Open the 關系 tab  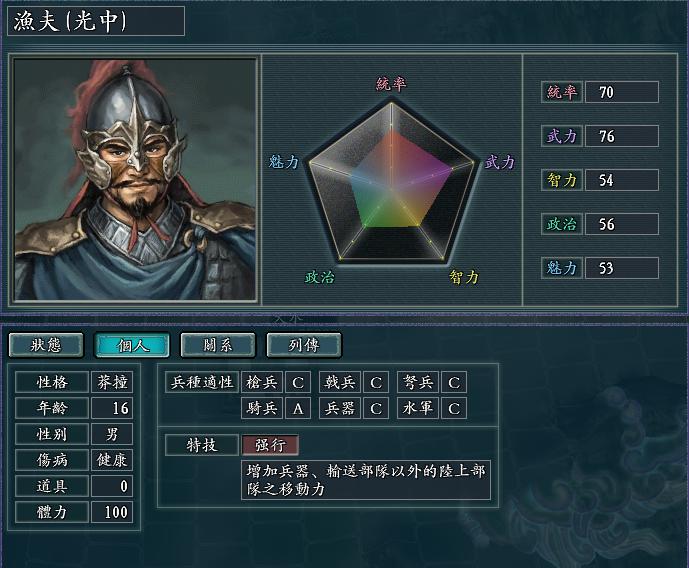tap(218, 345)
